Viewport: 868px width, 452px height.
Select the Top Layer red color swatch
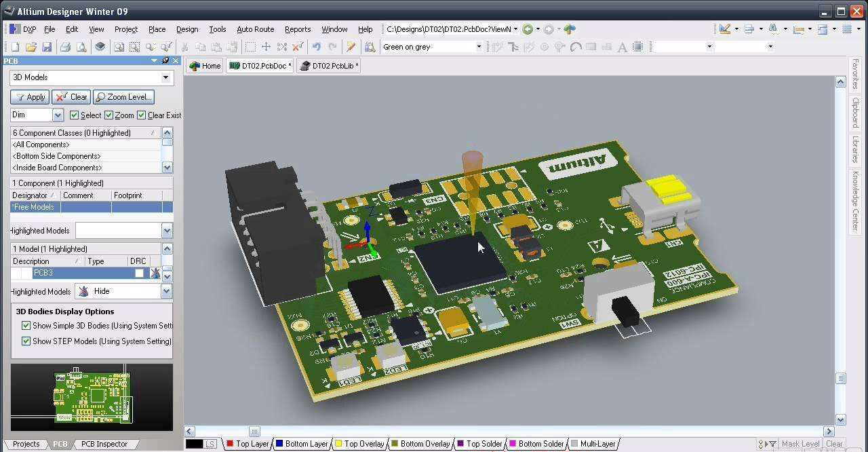(229, 444)
